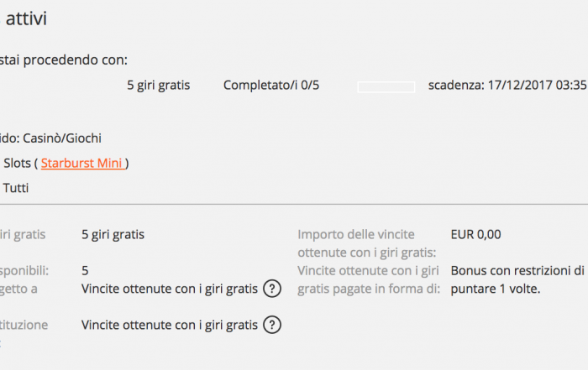Click the help icon beside the upper Vincite row
The height and width of the screenshot is (370, 588).
(x=272, y=289)
